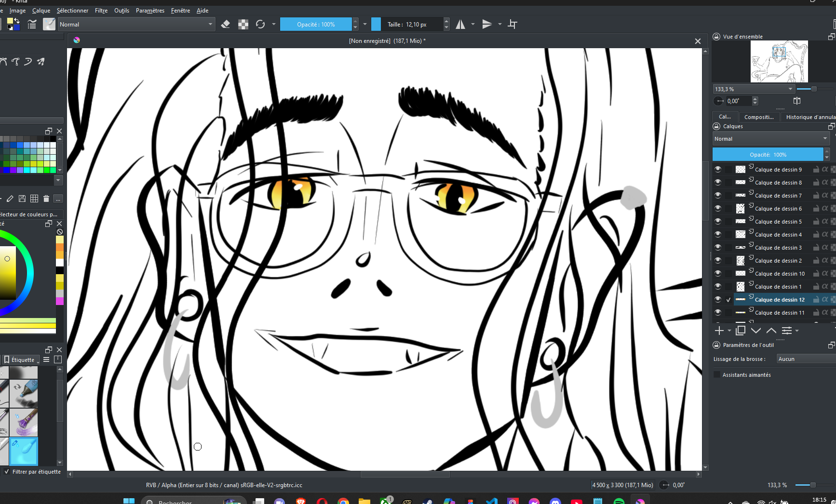Lock Calque de dessin 9 layer

[x=816, y=170]
